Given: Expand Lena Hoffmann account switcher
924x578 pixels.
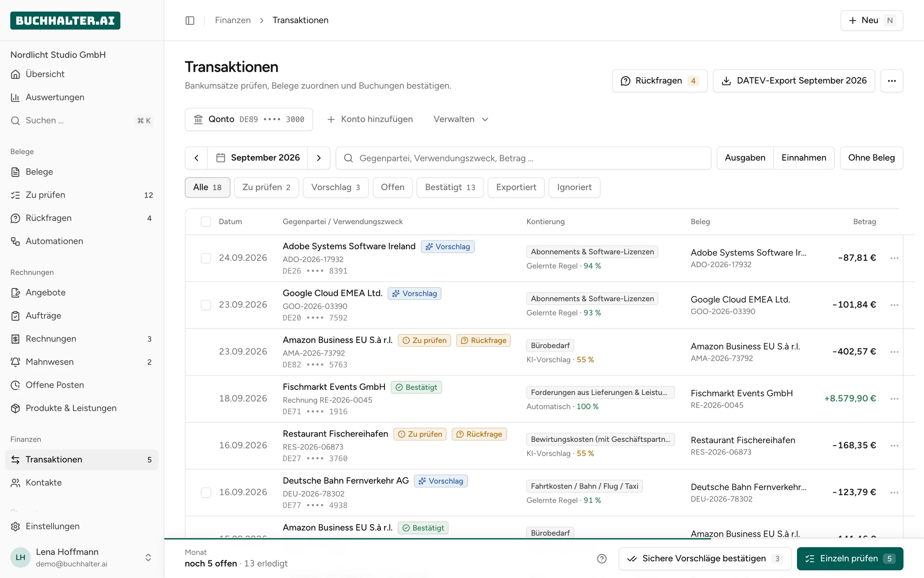Looking at the screenshot, I should pyautogui.click(x=82, y=558).
